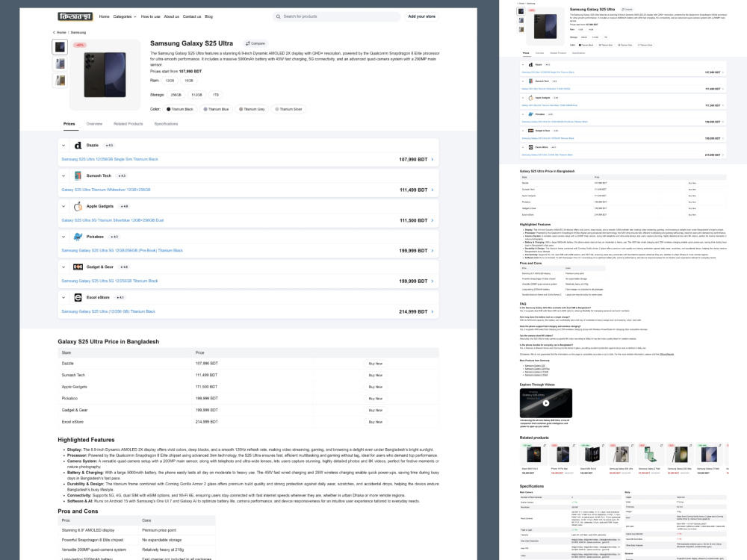
Task: Click Buy Now in the Pickaboo table row
Action: (x=376, y=399)
